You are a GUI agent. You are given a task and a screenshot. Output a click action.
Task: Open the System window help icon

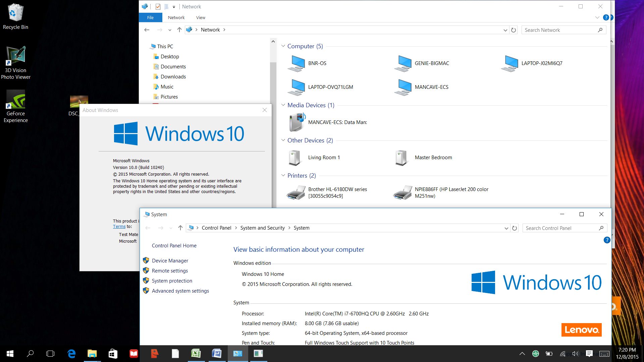click(607, 240)
